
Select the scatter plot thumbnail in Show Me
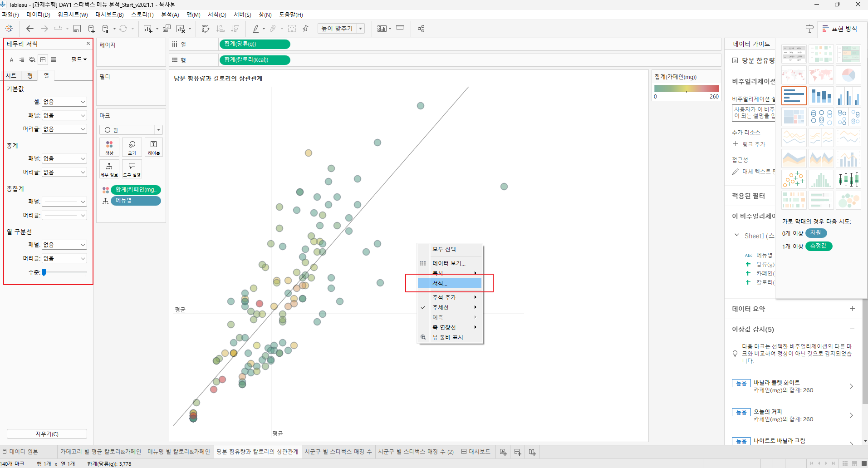click(794, 179)
